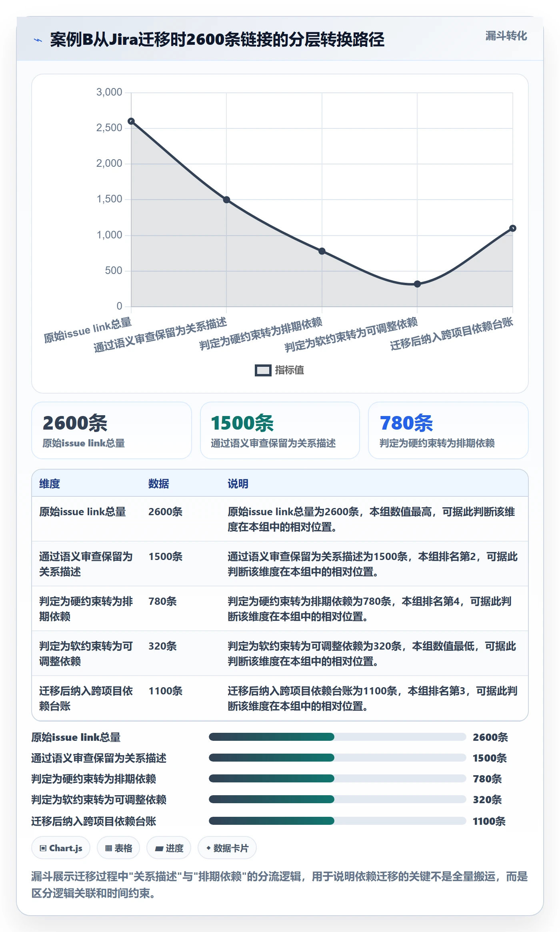Open the 1500条 data card
This screenshot has width=560, height=932.
(x=280, y=430)
